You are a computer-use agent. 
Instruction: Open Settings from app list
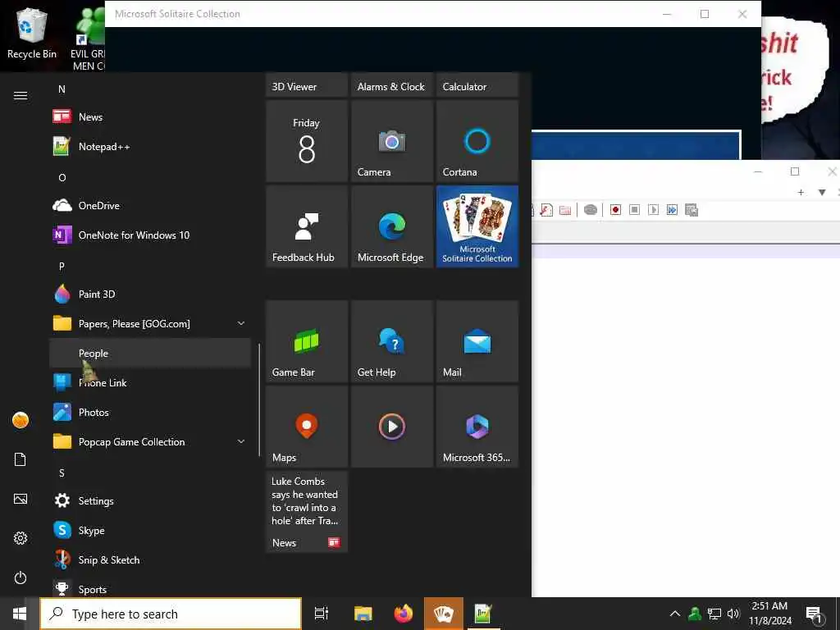pos(149,501)
